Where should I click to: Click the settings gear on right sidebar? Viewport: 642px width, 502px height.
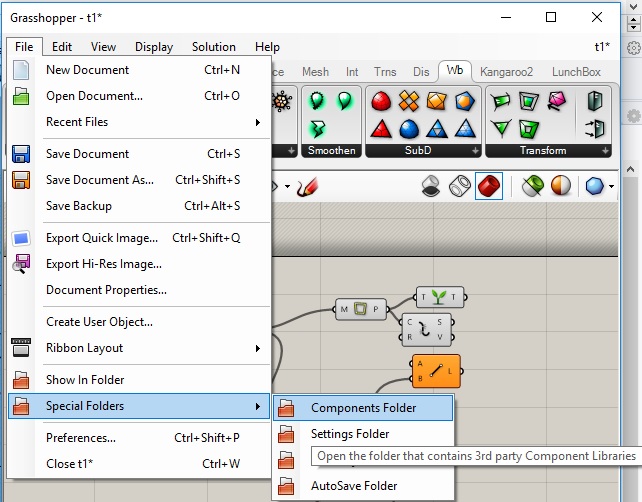tap(633, 47)
